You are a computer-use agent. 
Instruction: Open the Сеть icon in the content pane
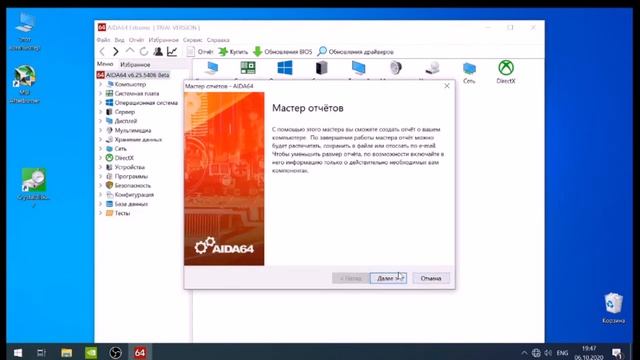(x=469, y=73)
